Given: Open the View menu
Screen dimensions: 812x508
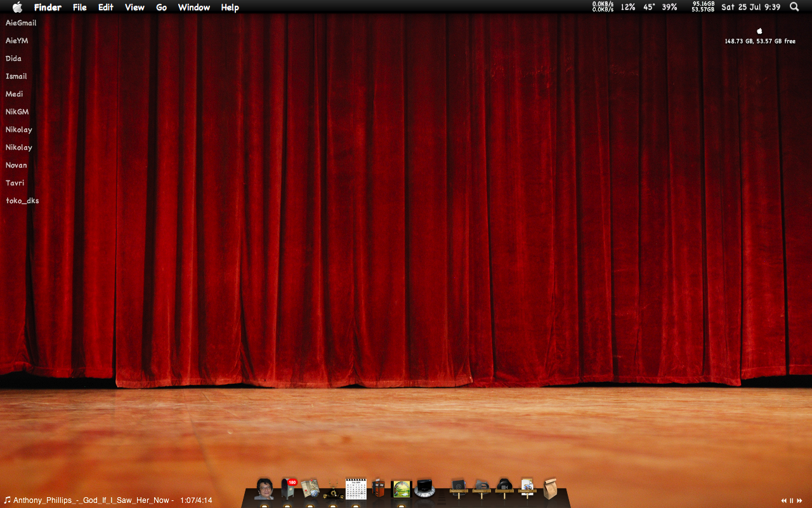Looking at the screenshot, I should [x=134, y=8].
